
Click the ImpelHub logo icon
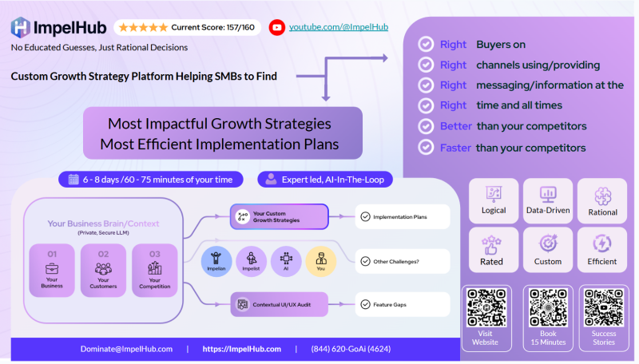point(21,27)
